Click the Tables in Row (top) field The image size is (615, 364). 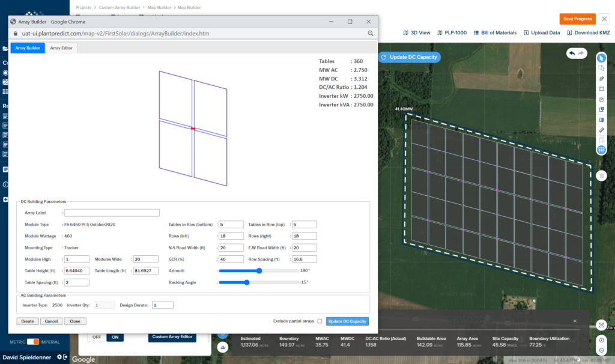point(304,225)
